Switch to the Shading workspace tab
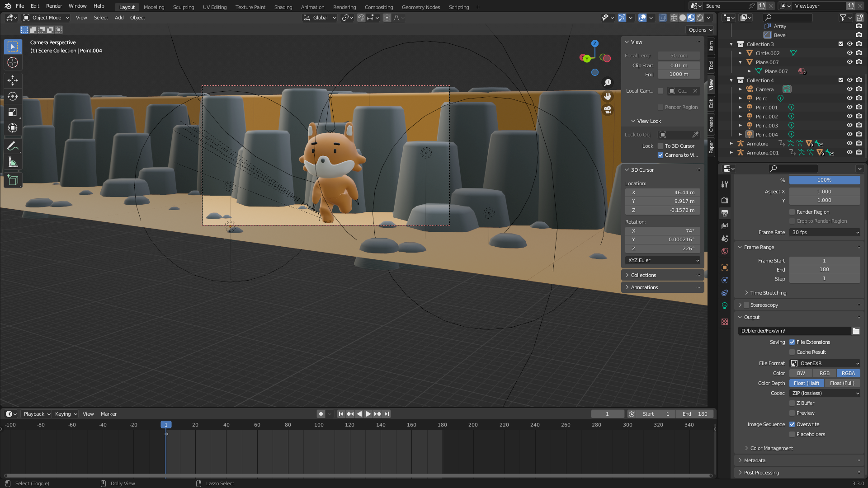 coord(283,7)
